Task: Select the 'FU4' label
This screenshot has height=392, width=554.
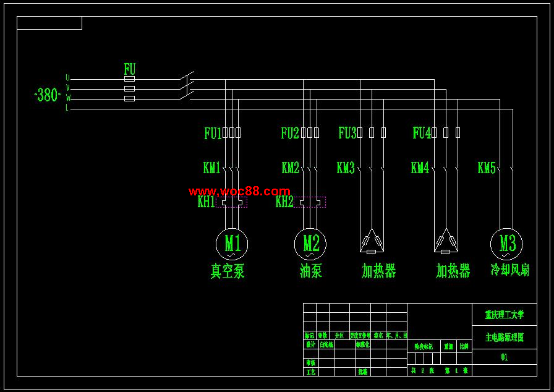Action: 422,133
